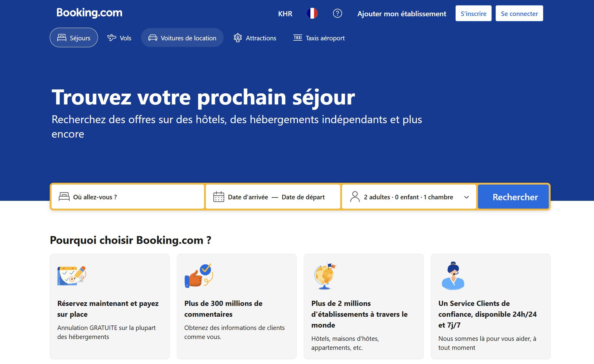Click the calendar and pencil illustration
This screenshot has height=364, width=594.
72,276
